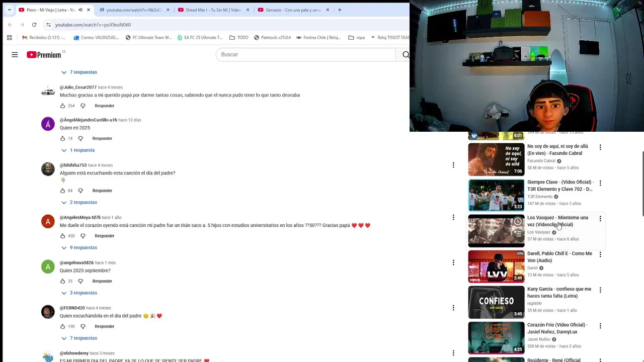Dislike hihihiha753's comment
The image size is (644, 362).
pyautogui.click(x=80, y=191)
